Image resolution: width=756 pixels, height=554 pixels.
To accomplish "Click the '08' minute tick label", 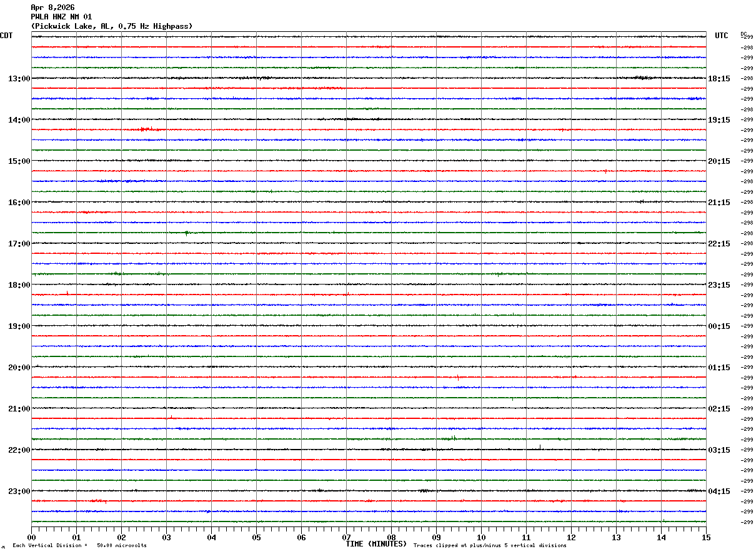I will (391, 537).
